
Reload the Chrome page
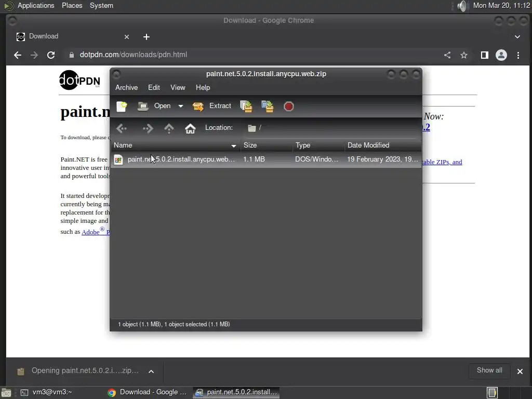pos(51,55)
